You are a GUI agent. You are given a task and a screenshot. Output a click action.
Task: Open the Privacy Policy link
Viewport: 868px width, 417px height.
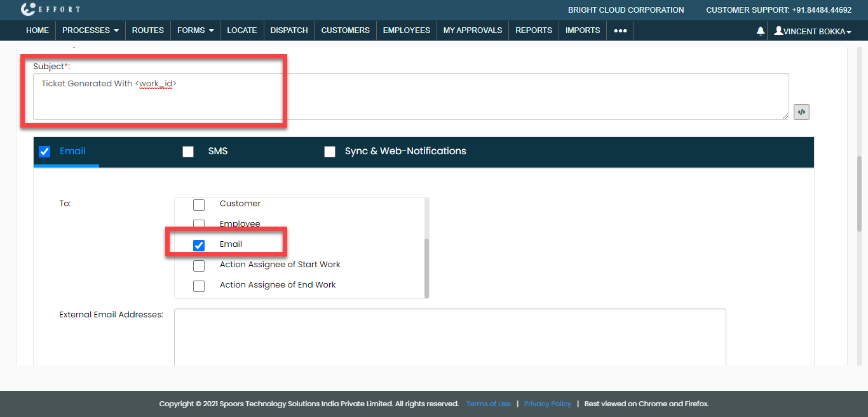pyautogui.click(x=547, y=404)
